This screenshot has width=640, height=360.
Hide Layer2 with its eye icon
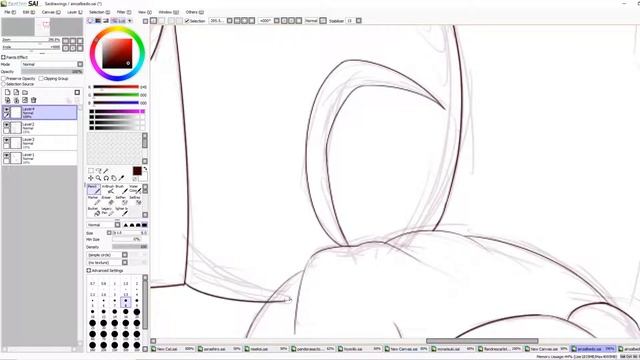coord(7,125)
